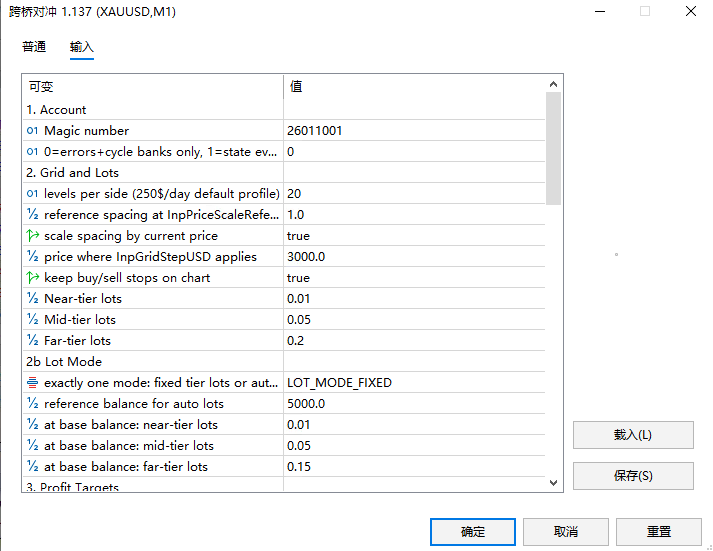Select the levels per side label
The height and width of the screenshot is (551, 713).
161,194
